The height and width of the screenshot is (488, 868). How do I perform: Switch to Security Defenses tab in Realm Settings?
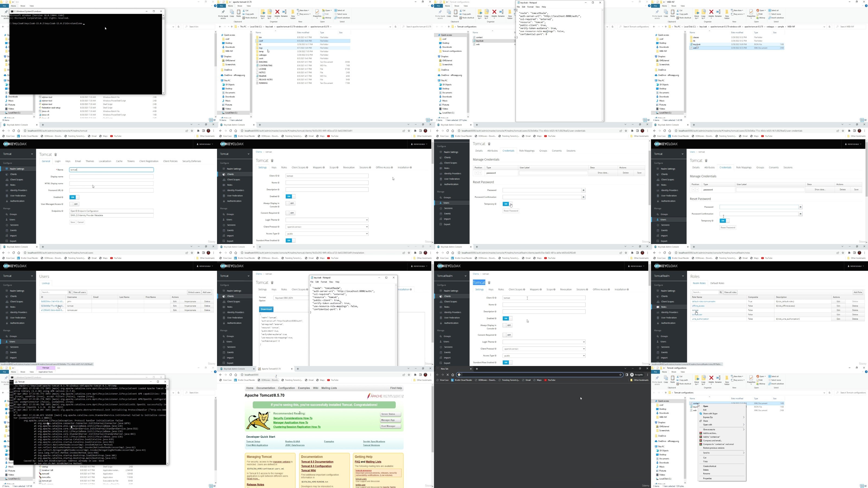click(192, 161)
